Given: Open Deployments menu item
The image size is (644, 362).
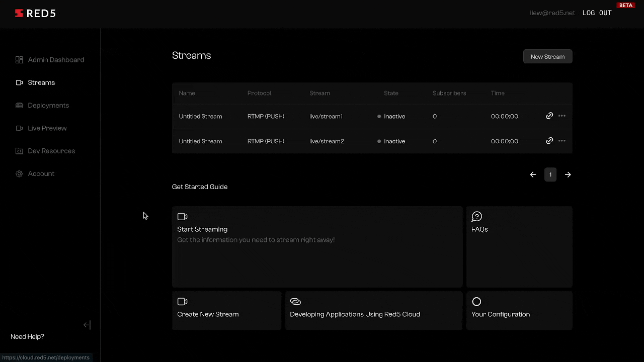Looking at the screenshot, I should tap(42, 105).
